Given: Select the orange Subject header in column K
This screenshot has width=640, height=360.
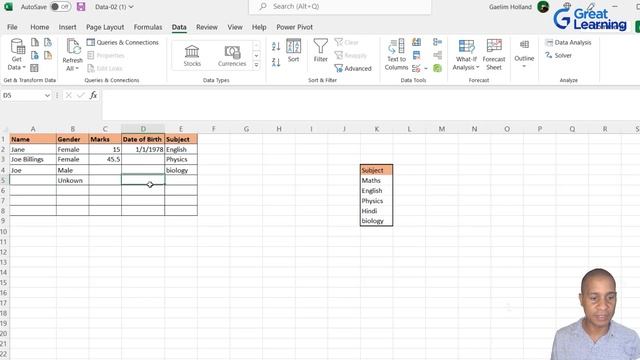Looking at the screenshot, I should click(x=376, y=170).
